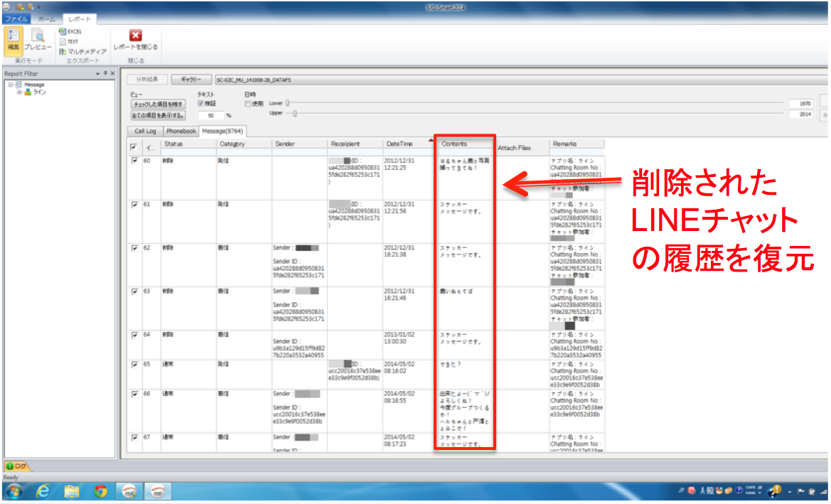Select the 編集 (Edit) mode icon

point(13,40)
